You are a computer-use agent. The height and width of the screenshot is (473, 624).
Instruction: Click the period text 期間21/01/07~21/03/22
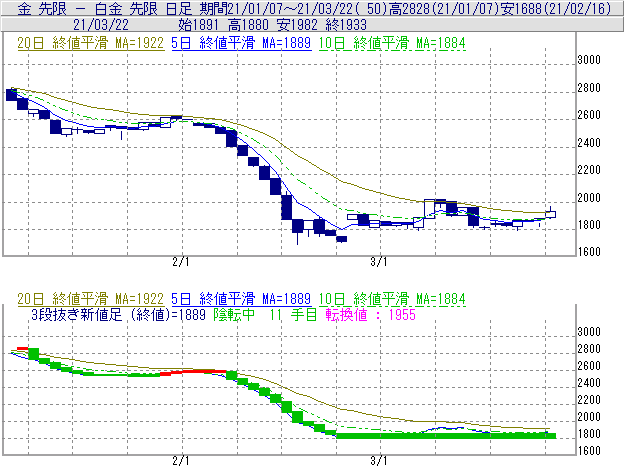276,8
